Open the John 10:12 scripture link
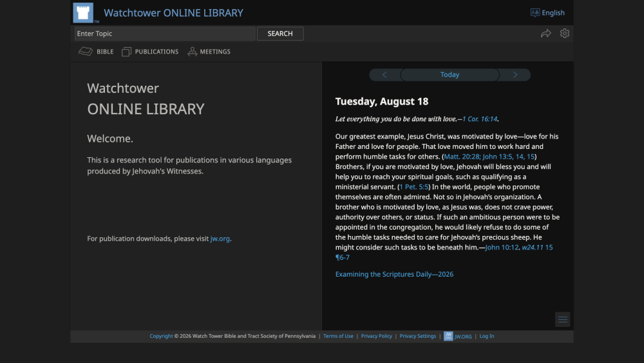 pyautogui.click(x=502, y=248)
